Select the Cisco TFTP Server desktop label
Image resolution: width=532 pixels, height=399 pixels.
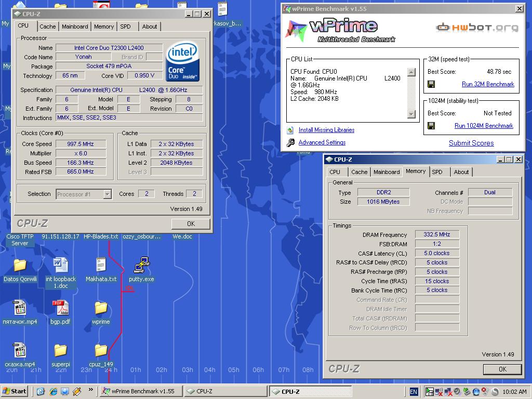20,240
